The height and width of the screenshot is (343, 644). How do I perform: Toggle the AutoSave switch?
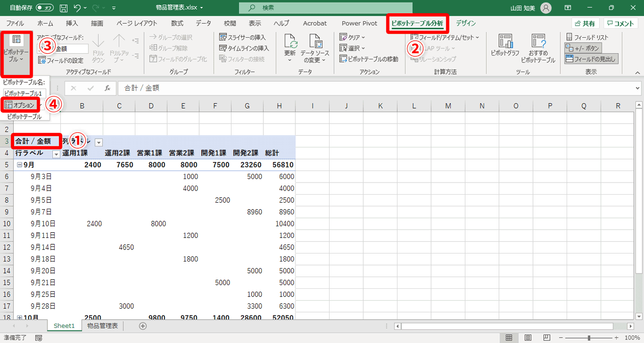tap(45, 8)
